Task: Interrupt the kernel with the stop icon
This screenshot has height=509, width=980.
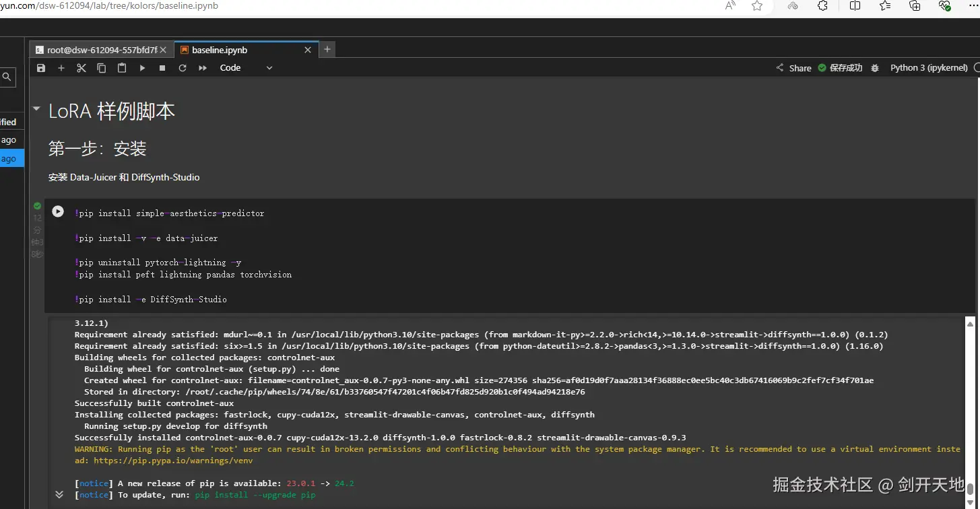Action: pos(162,68)
